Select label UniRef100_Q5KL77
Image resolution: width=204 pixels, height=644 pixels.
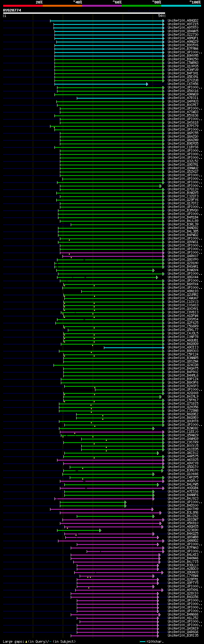point(183,330)
